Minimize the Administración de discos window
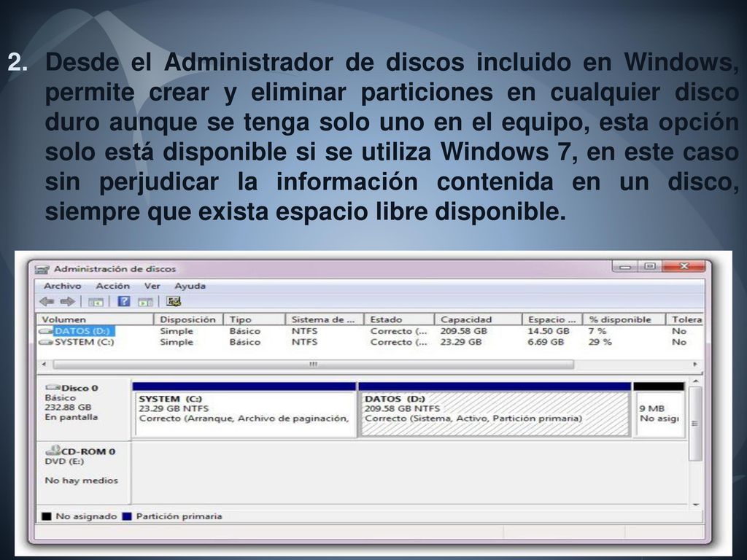The height and width of the screenshot is (560, 747). coord(625,267)
